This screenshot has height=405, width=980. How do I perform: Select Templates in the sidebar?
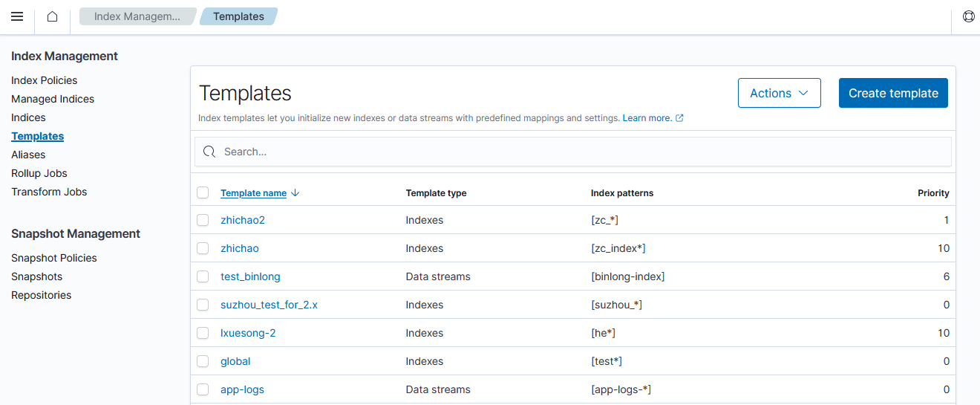tap(38, 136)
